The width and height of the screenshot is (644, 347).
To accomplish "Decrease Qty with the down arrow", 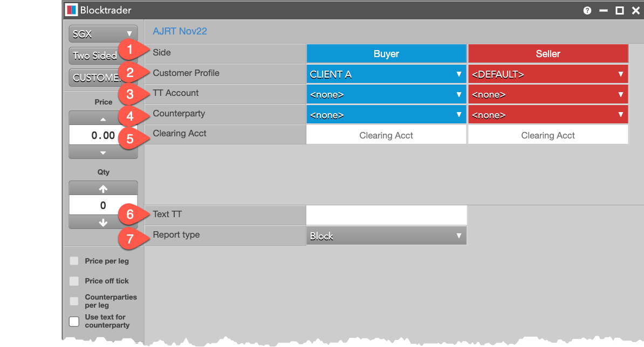I will [103, 222].
